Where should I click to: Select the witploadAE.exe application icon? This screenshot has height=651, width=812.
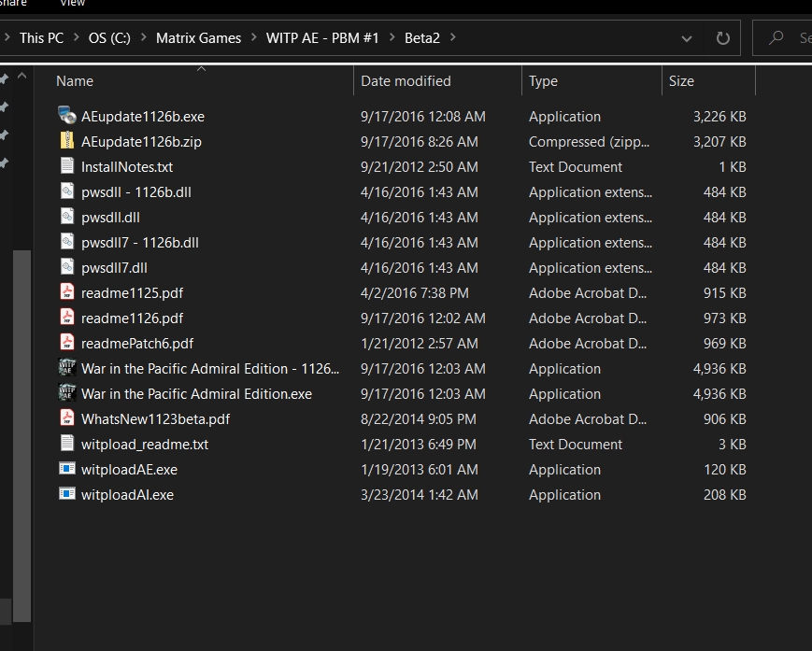pyautogui.click(x=67, y=469)
